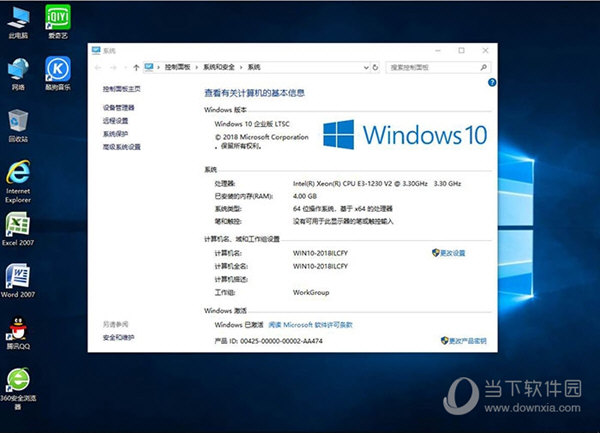Image resolution: width=600 pixels, height=433 pixels.
Task: Click the Windows 已激活 status text
Action: (239, 325)
